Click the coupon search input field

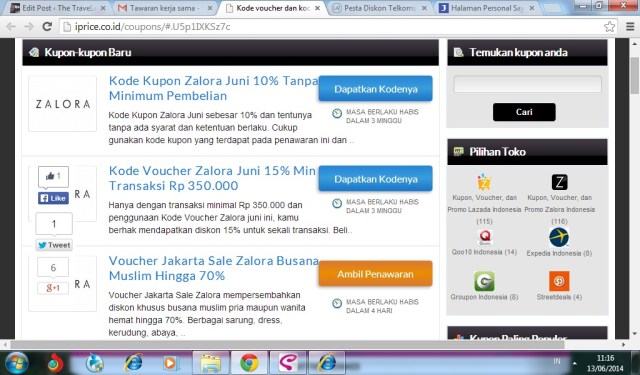tap(527, 84)
